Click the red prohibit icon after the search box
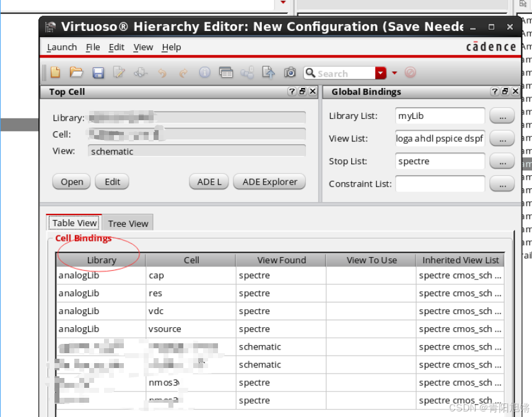Viewport: 532px width, 417px height. pos(410,72)
